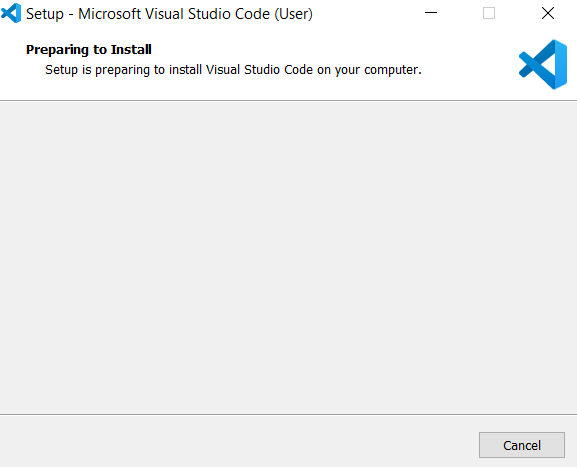Click the empty gray installer content area
The height and width of the screenshot is (467, 577).
[288, 258]
